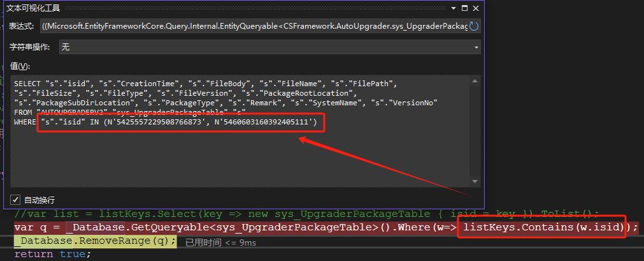Viewport: 644px width, 261px height.
Task: Maximize the 文本可视化工具 window
Action: click(465, 8)
